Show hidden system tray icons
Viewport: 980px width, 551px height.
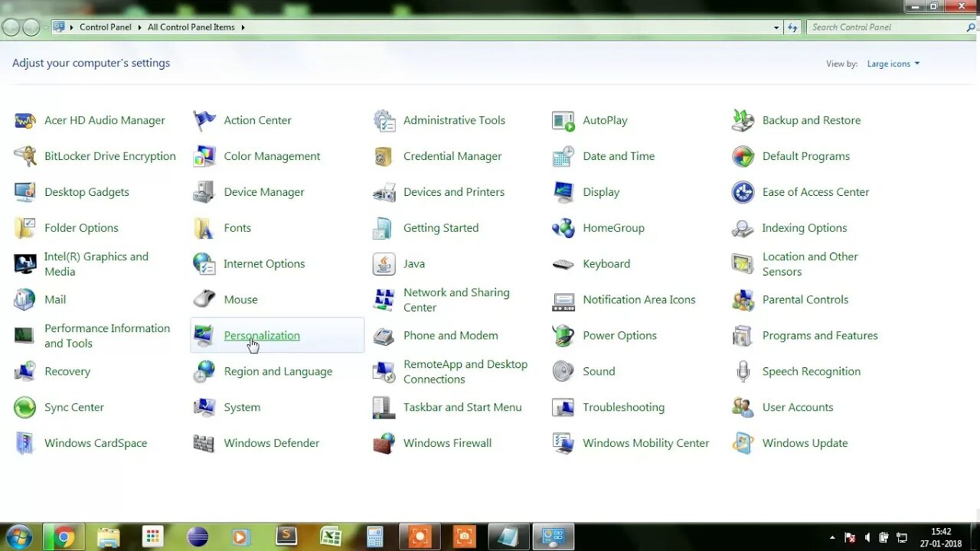(832, 537)
